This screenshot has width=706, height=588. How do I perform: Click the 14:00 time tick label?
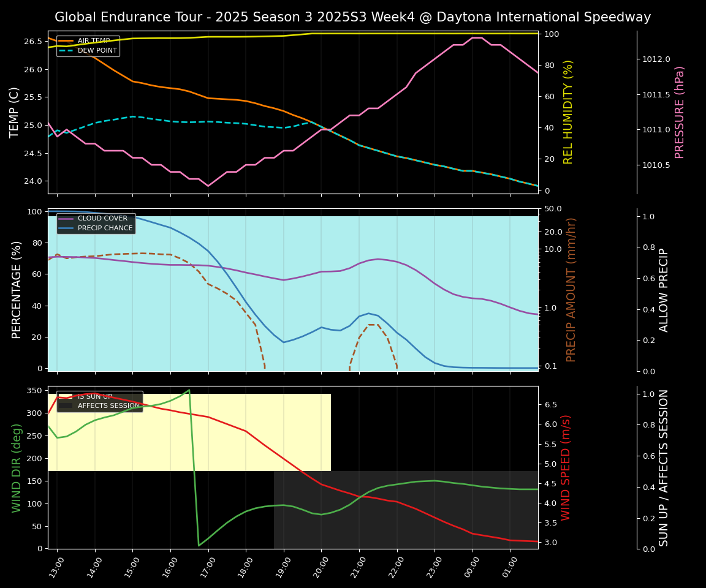[x=93, y=567]
